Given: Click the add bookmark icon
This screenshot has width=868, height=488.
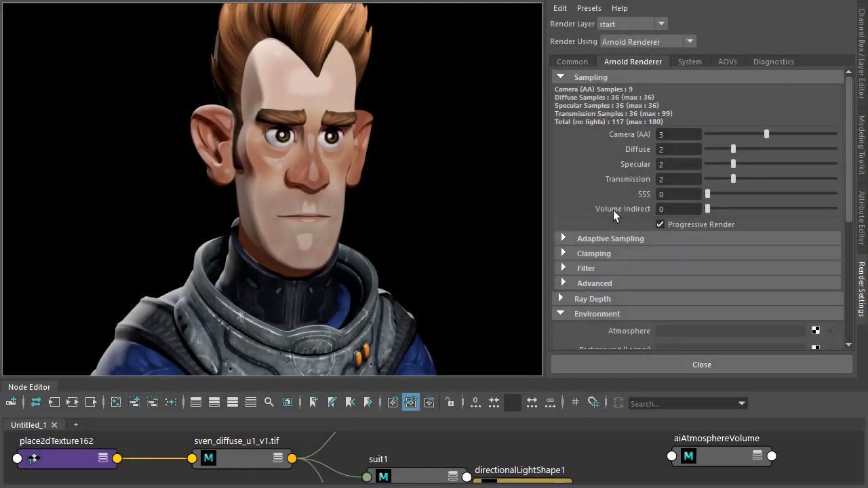Looking at the screenshot, I should [313, 403].
